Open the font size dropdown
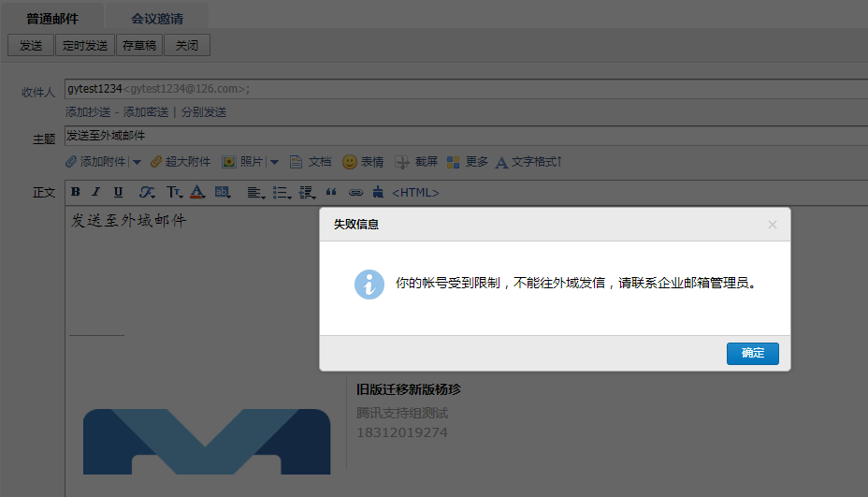 pos(173,193)
